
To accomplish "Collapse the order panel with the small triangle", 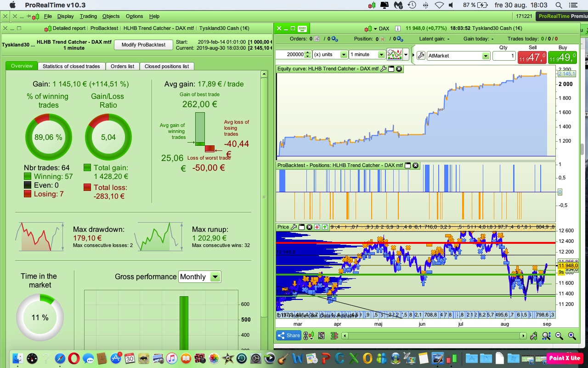I will click(x=413, y=55).
